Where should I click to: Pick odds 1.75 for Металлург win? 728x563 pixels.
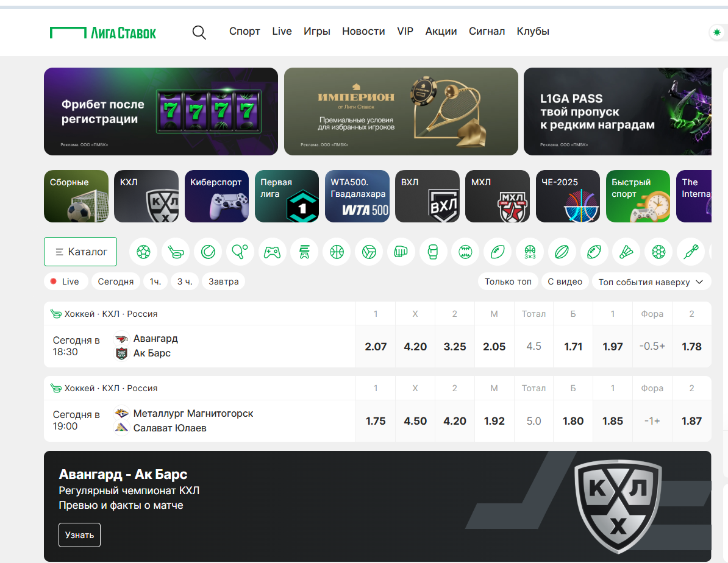[x=376, y=420]
